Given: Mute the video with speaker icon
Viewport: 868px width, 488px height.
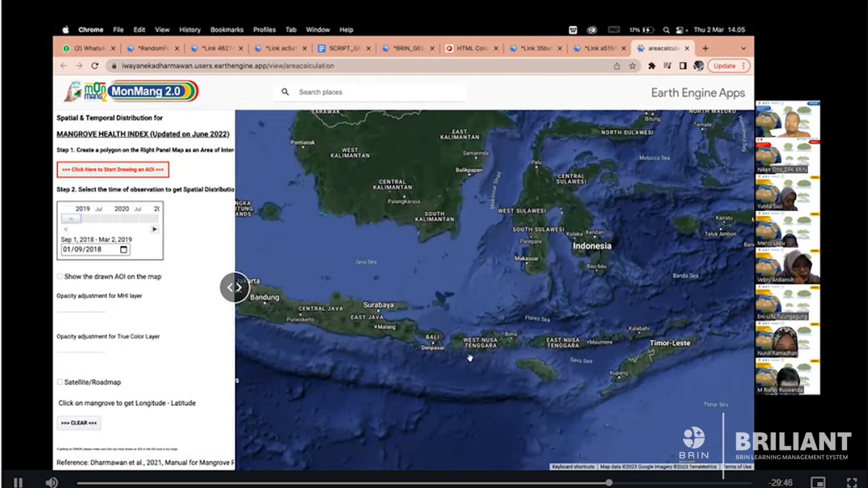Looking at the screenshot, I should point(52,483).
